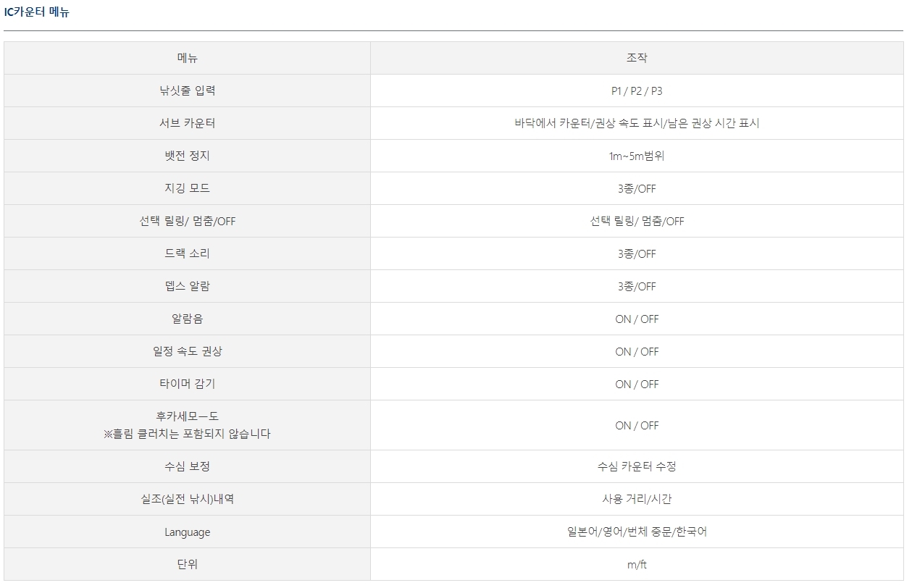Select the 일정 속도 권상 label
The height and width of the screenshot is (588, 912).
point(187,351)
